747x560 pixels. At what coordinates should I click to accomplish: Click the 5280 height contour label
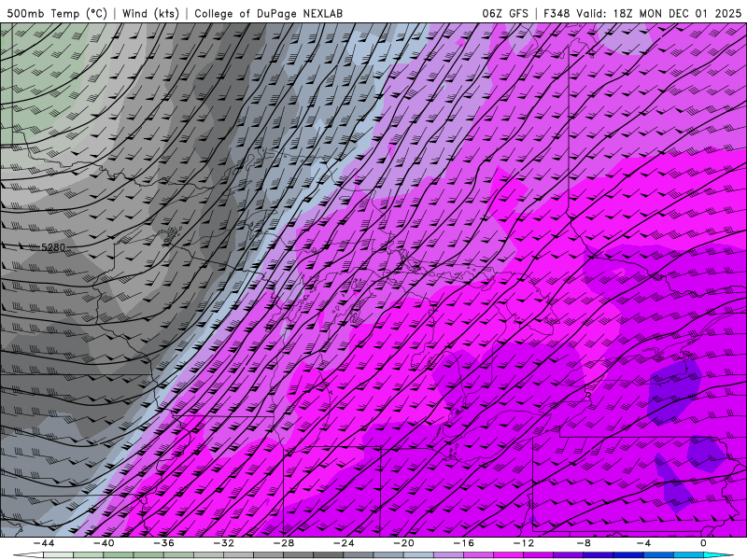(53, 247)
